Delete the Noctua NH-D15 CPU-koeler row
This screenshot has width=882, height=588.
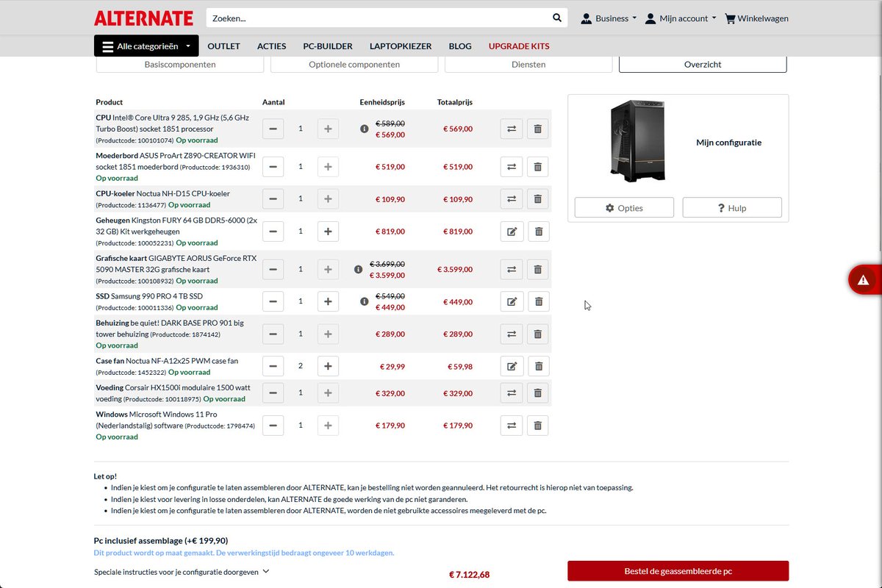[x=537, y=198]
